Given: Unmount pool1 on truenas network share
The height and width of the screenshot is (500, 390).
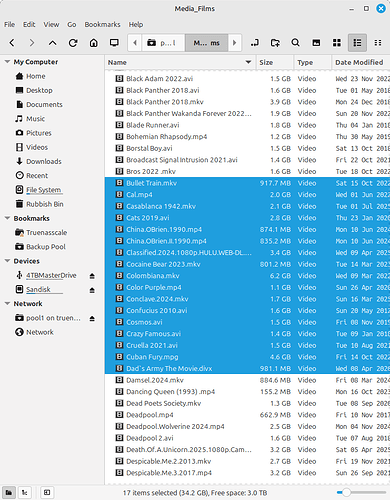Looking at the screenshot, I should pos(92,318).
